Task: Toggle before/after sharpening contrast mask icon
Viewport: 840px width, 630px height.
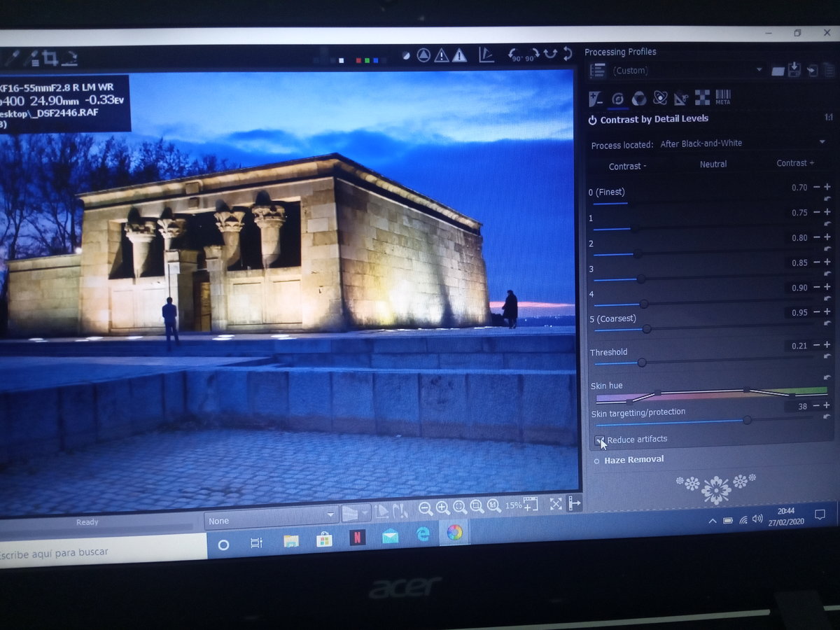Action: pyautogui.click(x=406, y=55)
